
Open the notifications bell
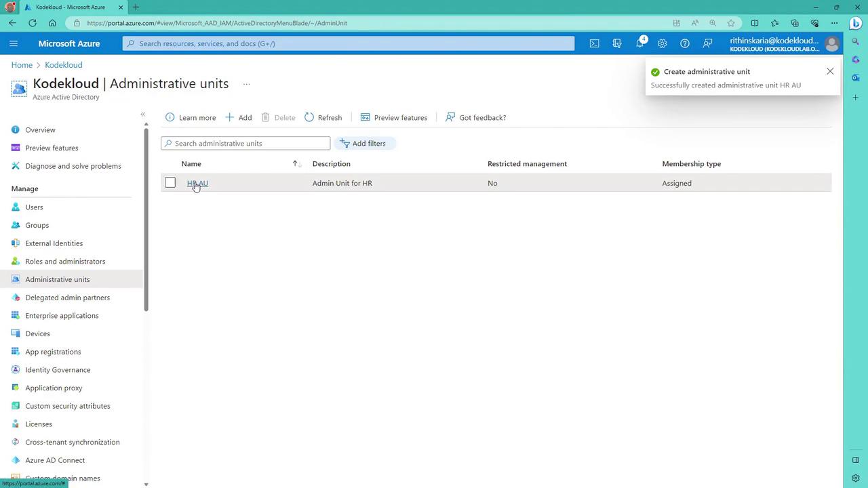639,43
